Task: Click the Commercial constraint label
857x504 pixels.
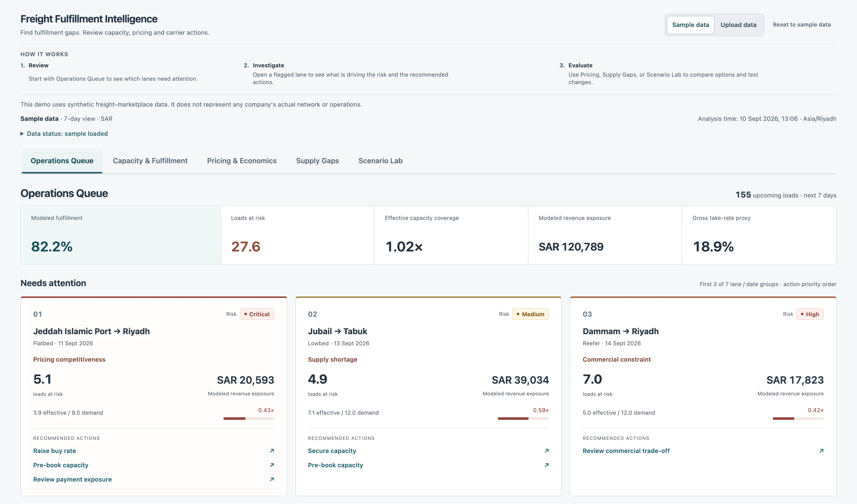Action: click(x=617, y=360)
